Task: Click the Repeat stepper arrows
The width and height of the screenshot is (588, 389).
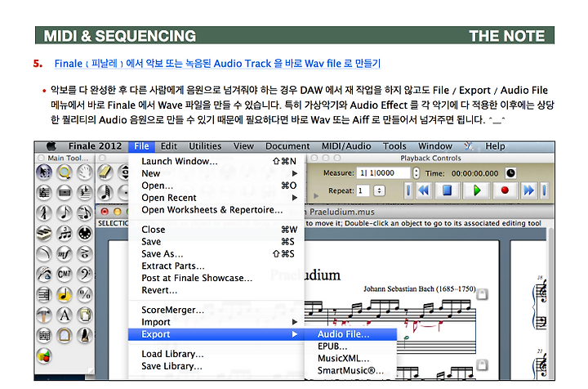Action: pyautogui.click(x=380, y=190)
